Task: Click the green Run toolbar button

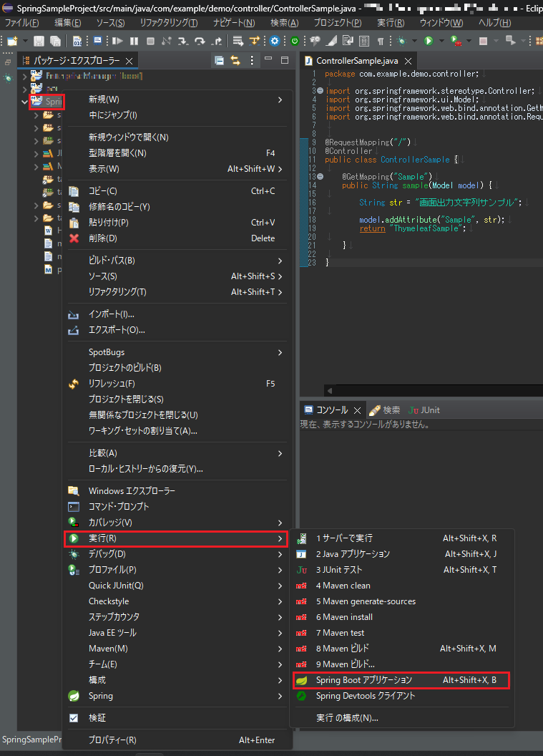Action: point(429,41)
